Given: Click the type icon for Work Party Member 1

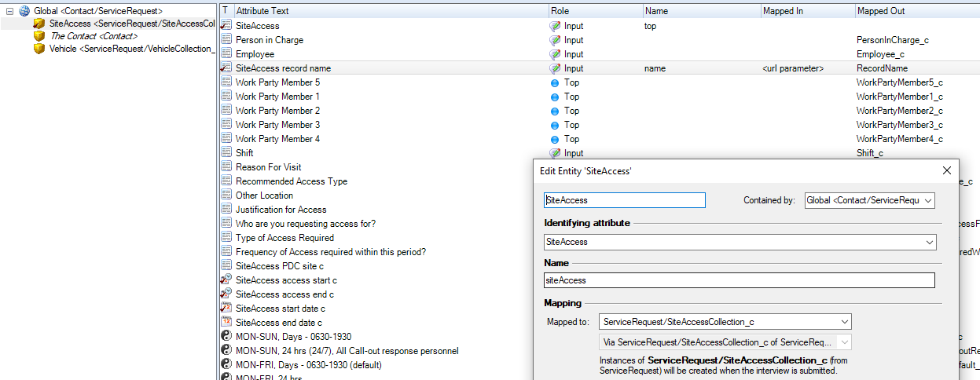Looking at the screenshot, I should [x=226, y=97].
